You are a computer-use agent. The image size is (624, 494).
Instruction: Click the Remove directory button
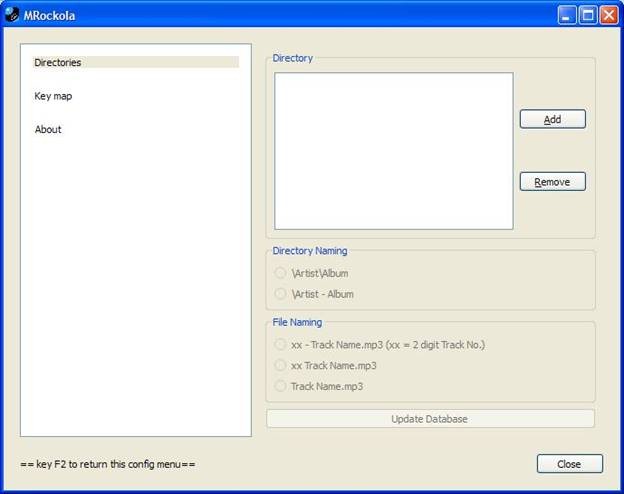[552, 182]
